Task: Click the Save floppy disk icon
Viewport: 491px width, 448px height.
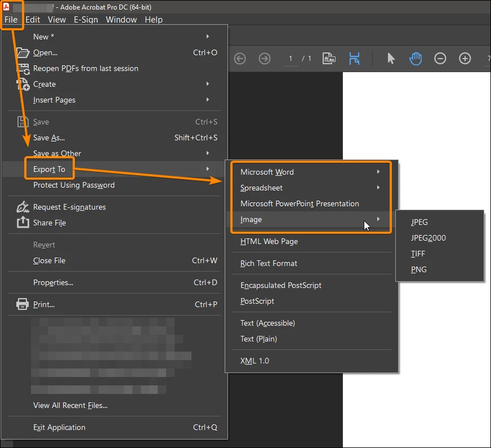Action: coord(23,122)
